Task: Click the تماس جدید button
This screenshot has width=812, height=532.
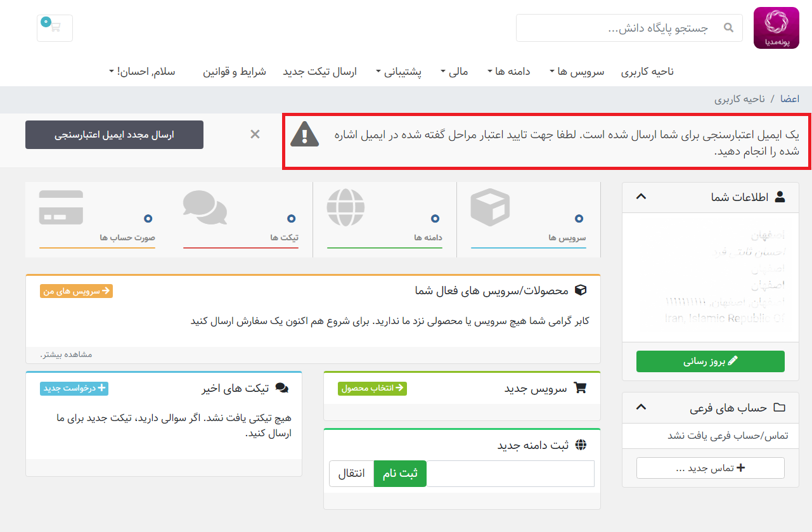Action: pyautogui.click(x=711, y=468)
